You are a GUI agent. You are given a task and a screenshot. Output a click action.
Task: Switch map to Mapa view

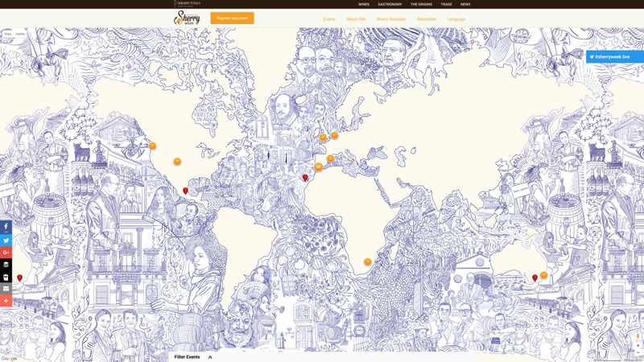click(8, 34)
